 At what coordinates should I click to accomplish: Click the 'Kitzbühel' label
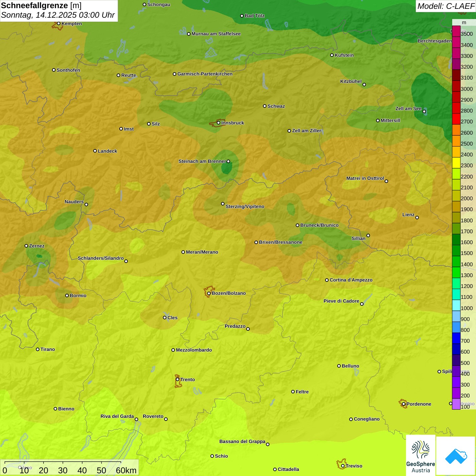tap(351, 81)
